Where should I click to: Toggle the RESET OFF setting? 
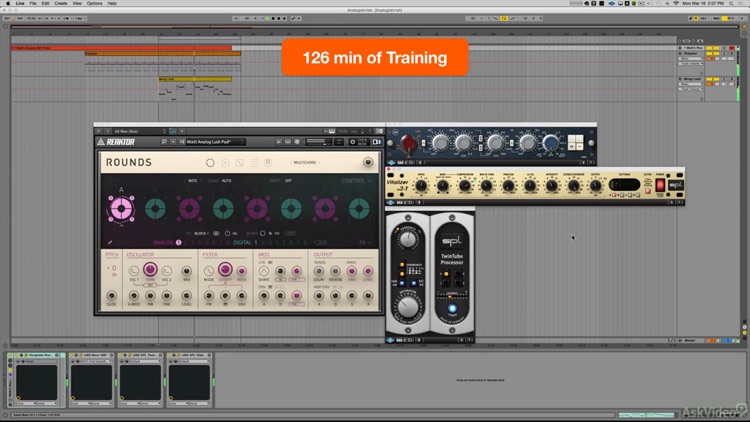coord(282,181)
